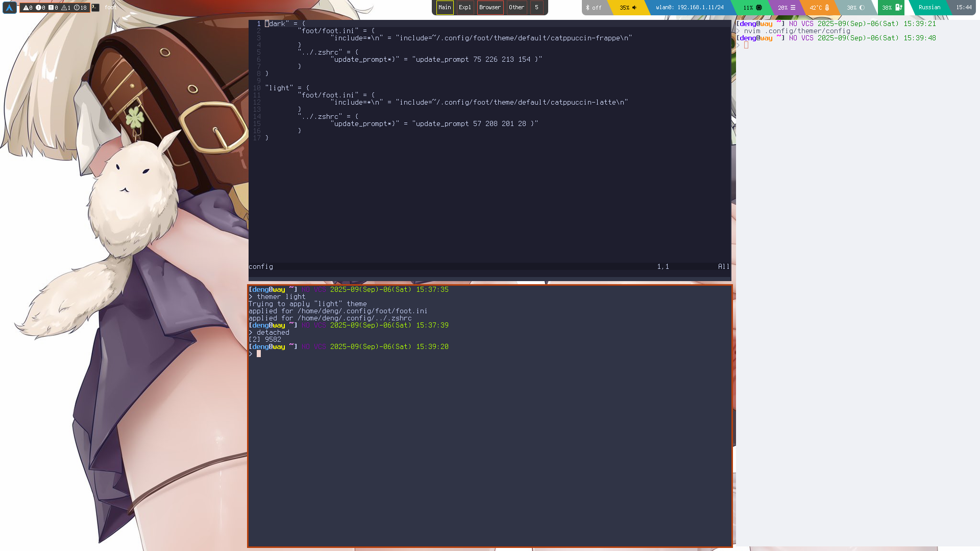
Task: Switch to the Main workspace
Action: pyautogui.click(x=445, y=8)
